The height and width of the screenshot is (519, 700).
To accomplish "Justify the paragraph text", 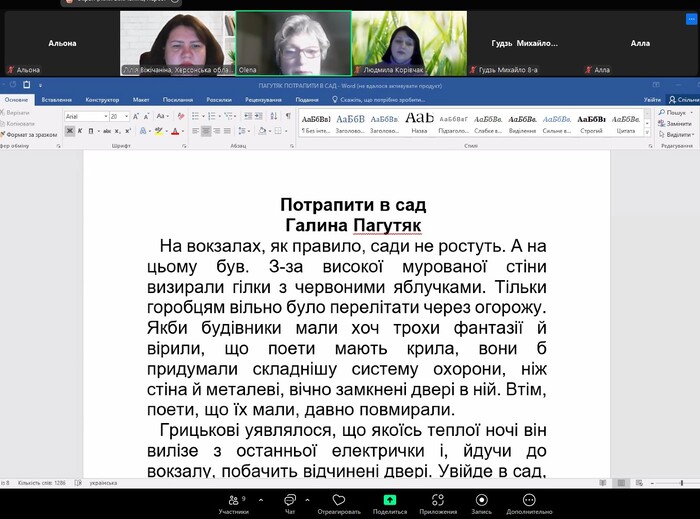I will (227, 131).
